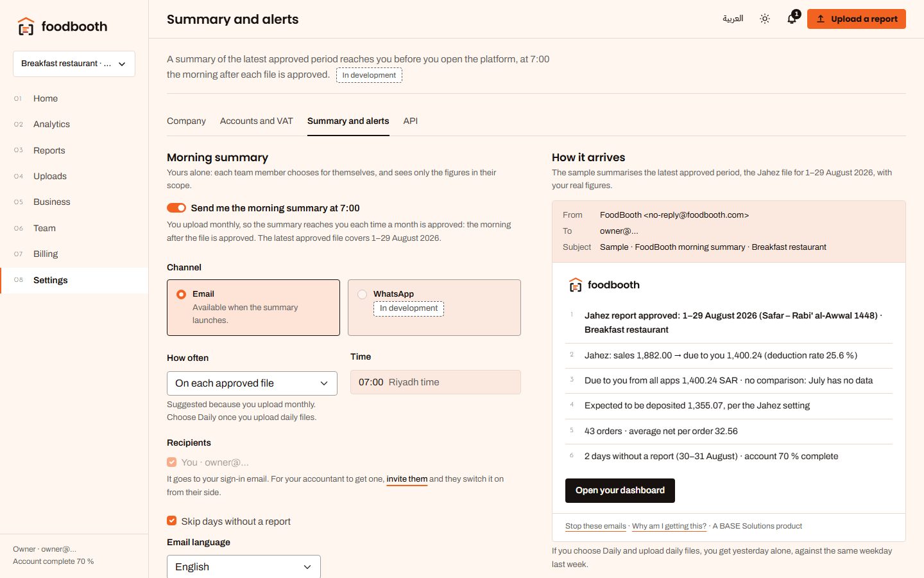Click the invite them link
The height and width of the screenshot is (578, 924).
click(407, 479)
